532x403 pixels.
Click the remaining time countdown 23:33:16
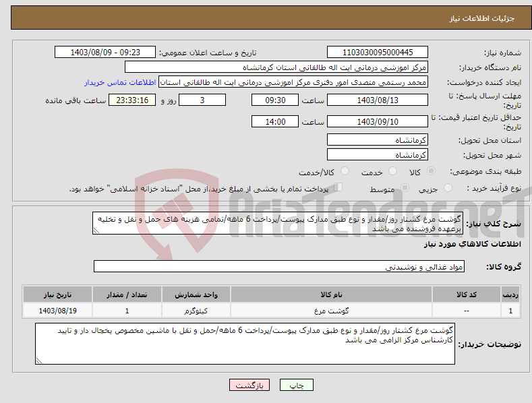tap(132, 100)
